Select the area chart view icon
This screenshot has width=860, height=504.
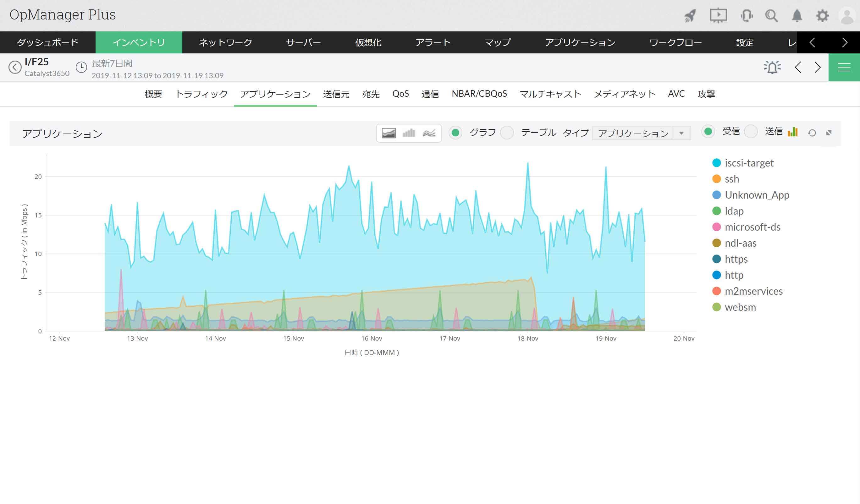click(x=389, y=133)
